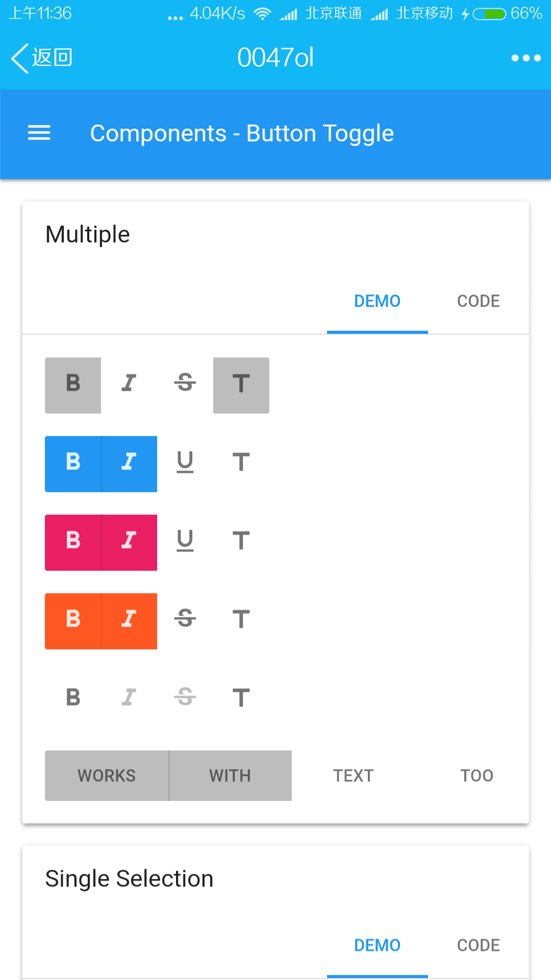This screenshot has width=551, height=980.
Task: Open the hamburger navigation menu
Action: tap(39, 133)
